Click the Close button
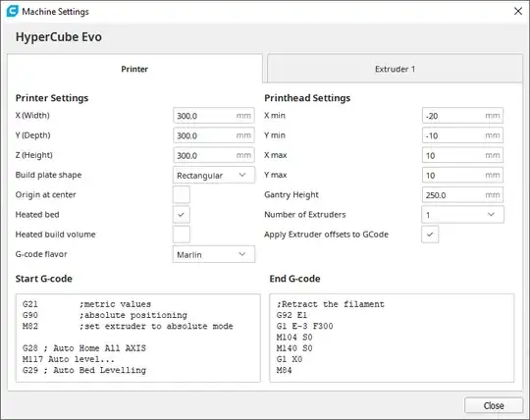The image size is (530, 420). [494, 405]
